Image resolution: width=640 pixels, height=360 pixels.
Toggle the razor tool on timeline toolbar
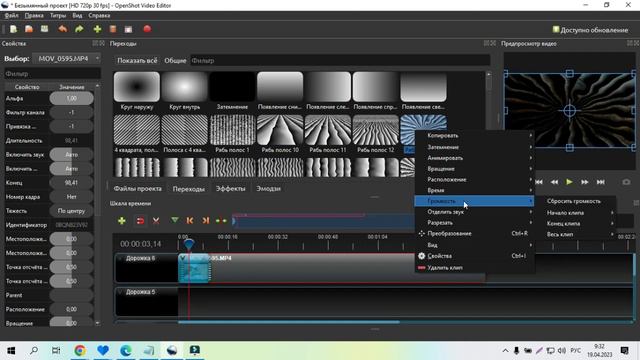click(156, 221)
